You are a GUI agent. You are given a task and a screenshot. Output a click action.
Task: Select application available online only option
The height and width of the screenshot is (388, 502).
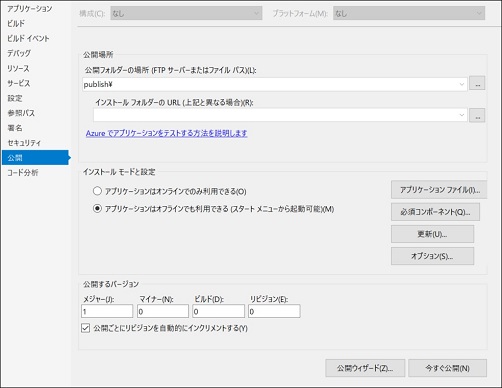97,191
